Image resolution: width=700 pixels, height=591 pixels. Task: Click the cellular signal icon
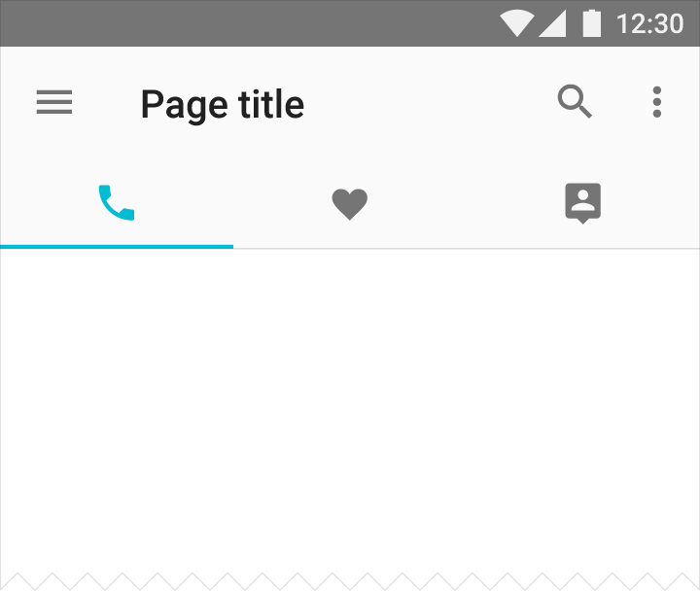pos(552,23)
